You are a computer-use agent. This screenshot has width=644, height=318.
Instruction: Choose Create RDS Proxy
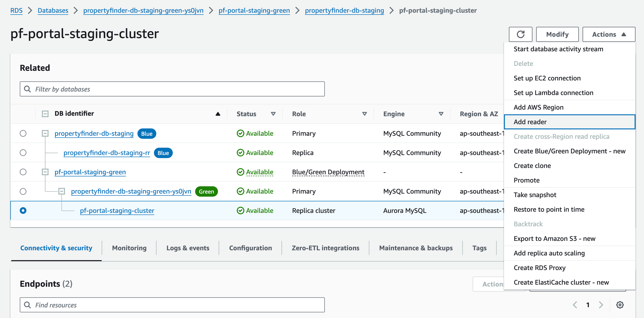570,268
